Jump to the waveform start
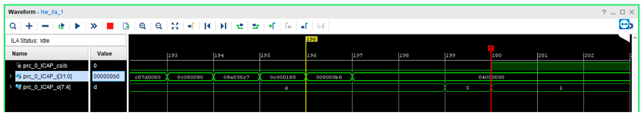 click(x=207, y=26)
